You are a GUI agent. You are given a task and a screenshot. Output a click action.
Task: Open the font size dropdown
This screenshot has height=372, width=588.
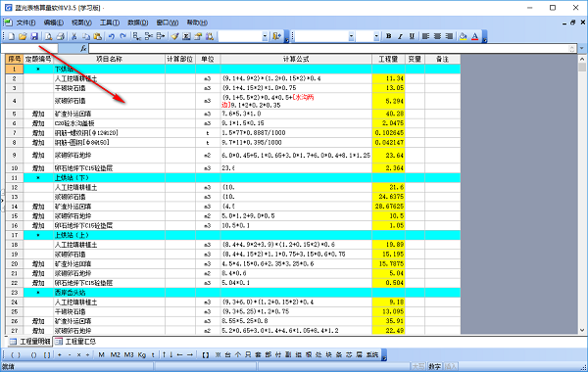coord(376,36)
